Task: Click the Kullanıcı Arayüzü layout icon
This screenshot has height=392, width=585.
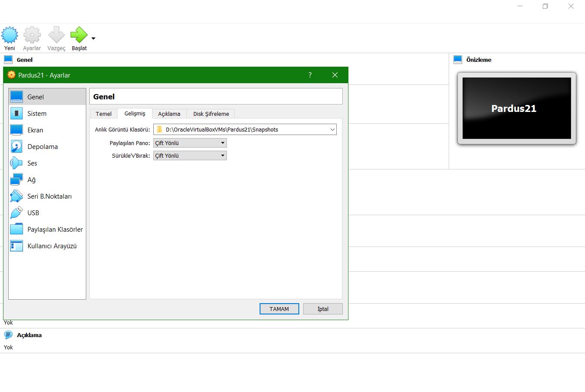Action: pos(17,246)
